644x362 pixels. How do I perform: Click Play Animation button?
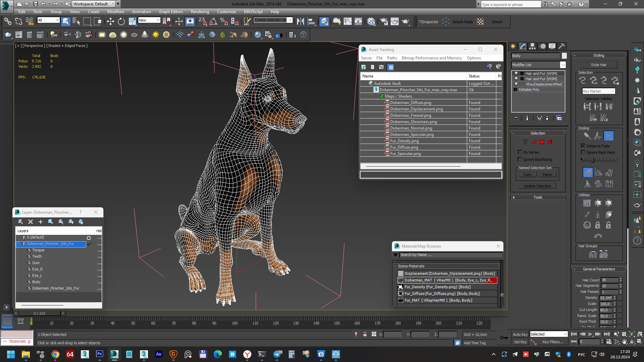(x=590, y=334)
